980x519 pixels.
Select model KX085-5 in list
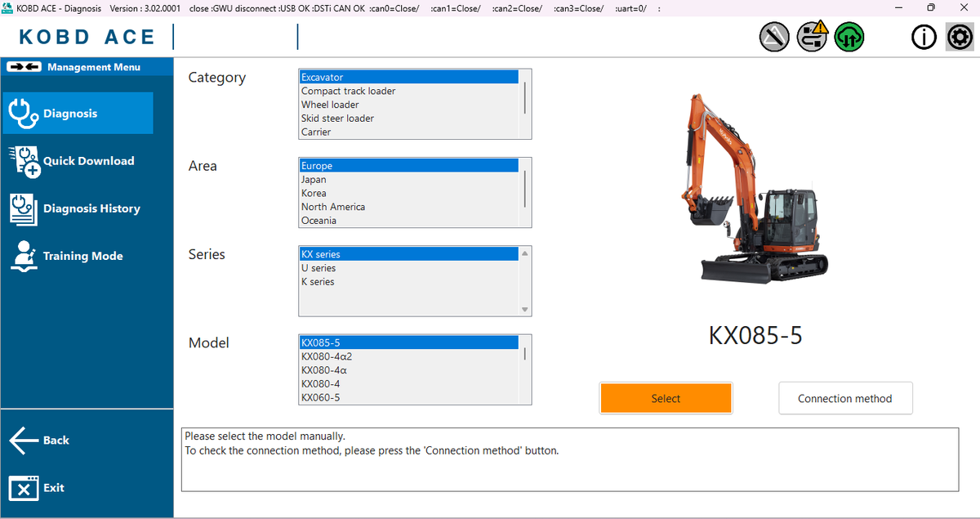(x=409, y=342)
